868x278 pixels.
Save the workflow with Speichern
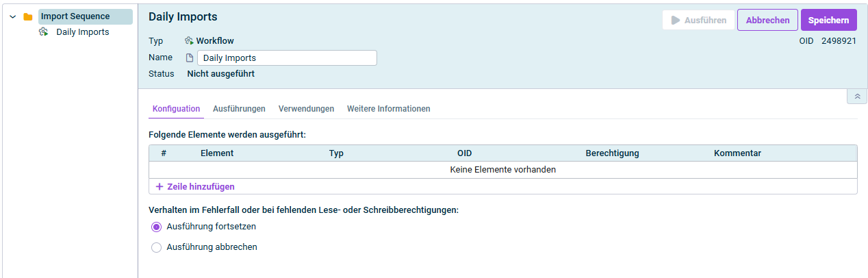(x=828, y=21)
